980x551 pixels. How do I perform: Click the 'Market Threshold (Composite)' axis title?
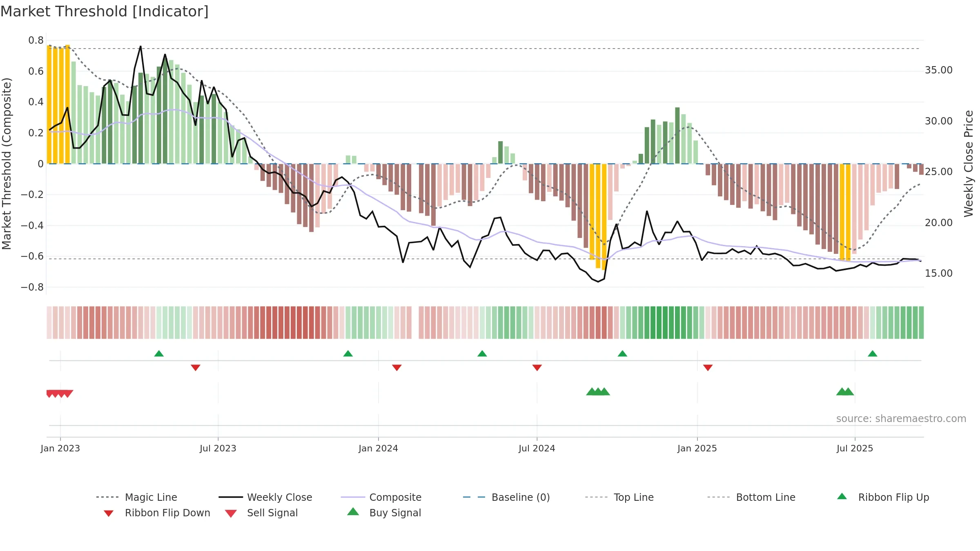[7, 164]
